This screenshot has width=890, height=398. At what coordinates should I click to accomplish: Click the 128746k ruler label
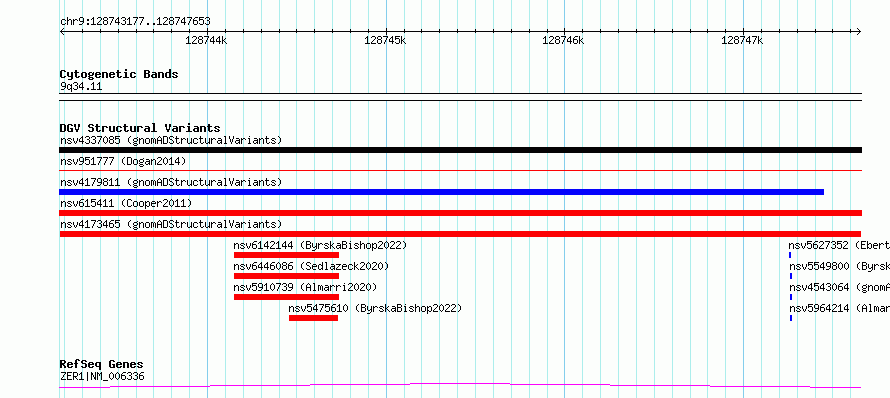point(564,40)
